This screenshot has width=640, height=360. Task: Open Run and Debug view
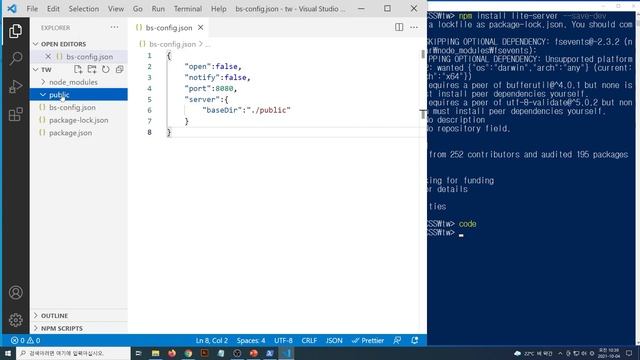coord(16,87)
